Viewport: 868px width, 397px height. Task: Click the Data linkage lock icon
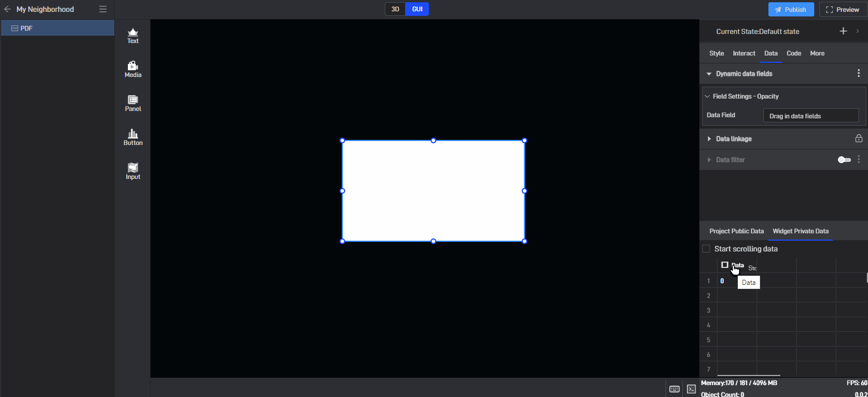click(858, 139)
